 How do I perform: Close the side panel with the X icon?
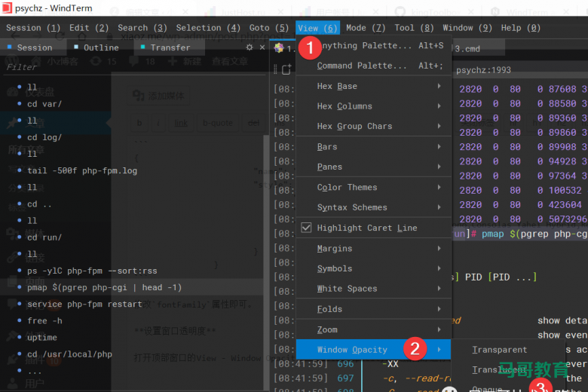(x=262, y=47)
